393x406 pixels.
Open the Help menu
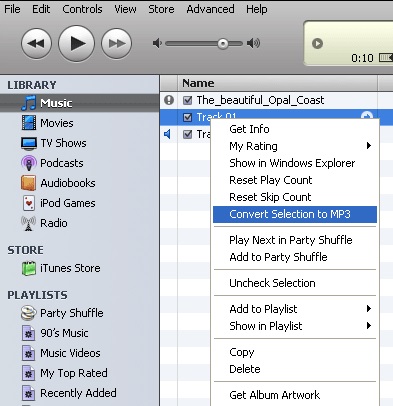pyautogui.click(x=257, y=9)
